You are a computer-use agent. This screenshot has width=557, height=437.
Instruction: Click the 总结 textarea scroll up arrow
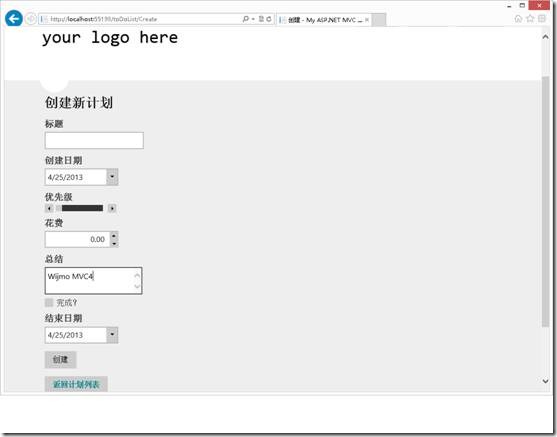pyautogui.click(x=137, y=275)
